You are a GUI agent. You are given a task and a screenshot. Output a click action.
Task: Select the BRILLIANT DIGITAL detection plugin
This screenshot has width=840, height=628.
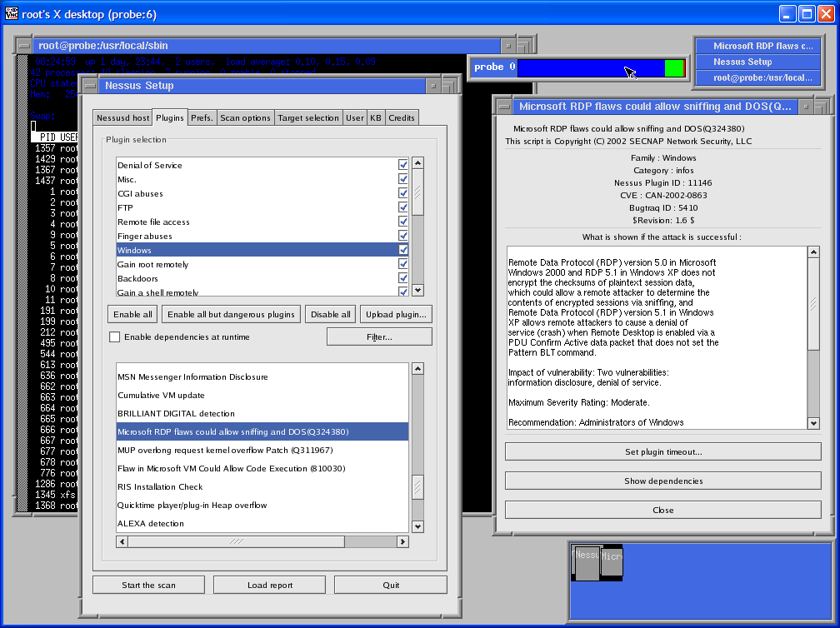262,413
